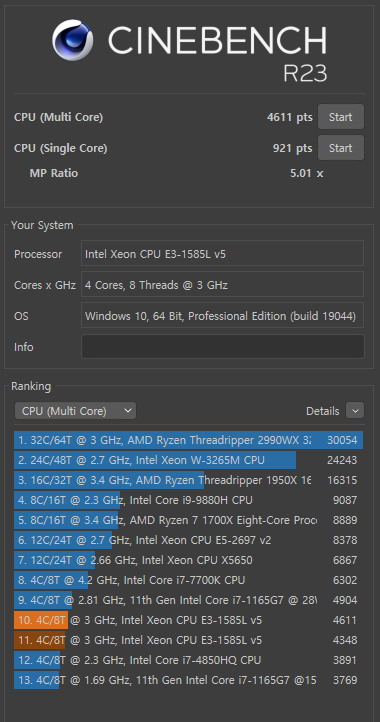The width and height of the screenshot is (380, 722).
Task: Click the Cinebench sphere logo icon
Action: 72,40
